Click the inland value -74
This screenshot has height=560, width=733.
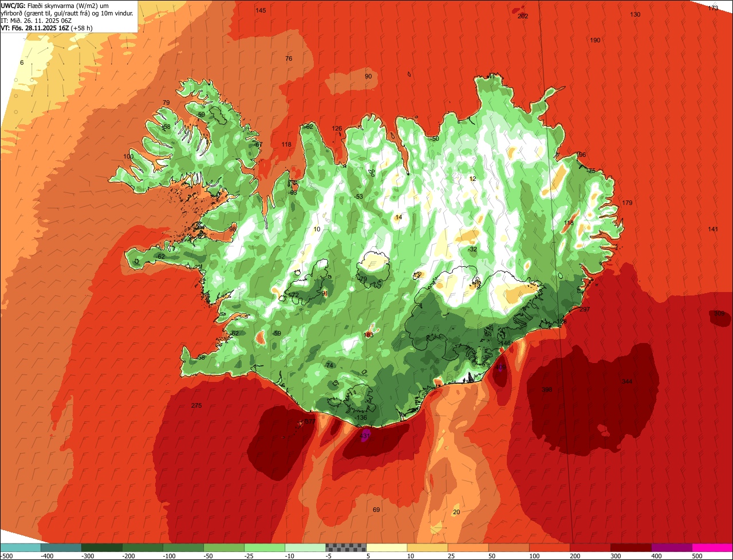coord(328,365)
